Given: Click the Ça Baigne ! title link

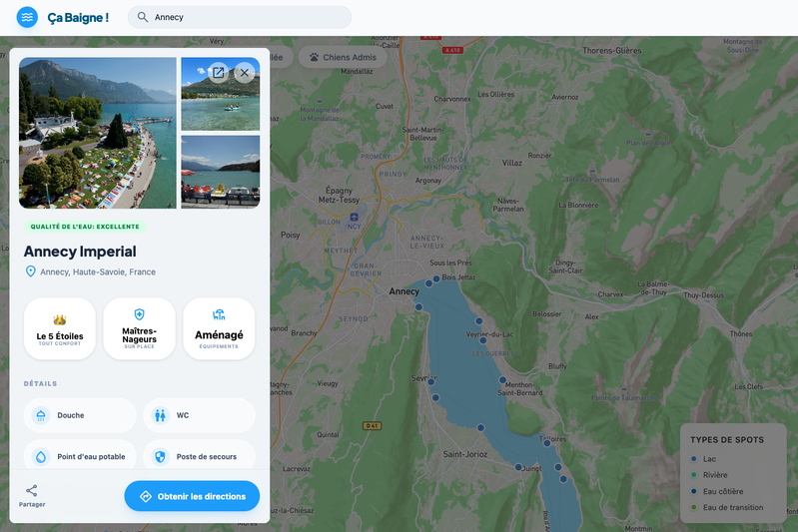Looking at the screenshot, I should (78, 18).
